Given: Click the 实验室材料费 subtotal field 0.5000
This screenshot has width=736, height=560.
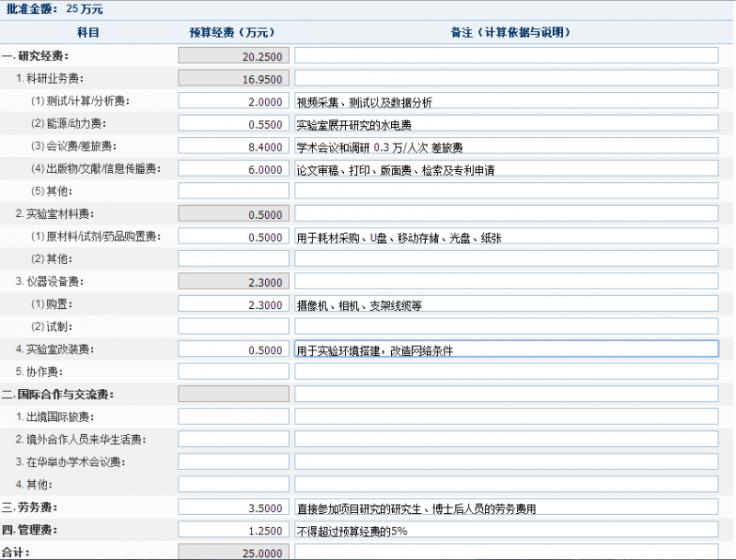Looking at the screenshot, I should (234, 213).
